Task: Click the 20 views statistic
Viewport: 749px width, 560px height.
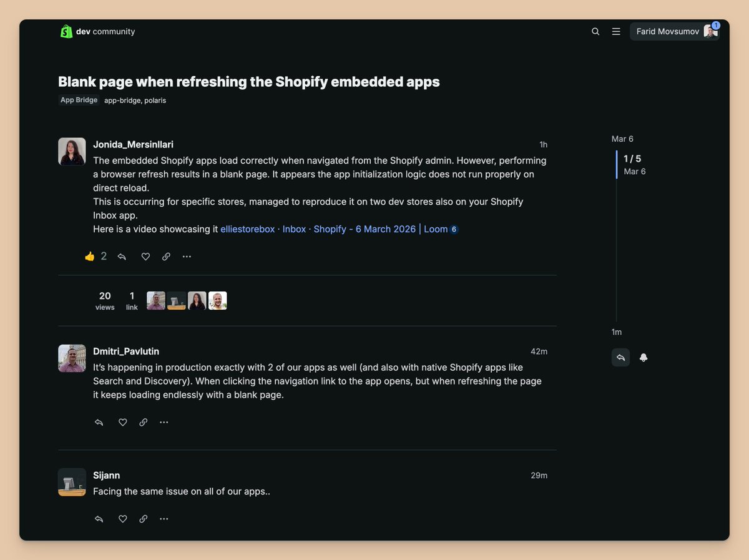Action: (105, 300)
